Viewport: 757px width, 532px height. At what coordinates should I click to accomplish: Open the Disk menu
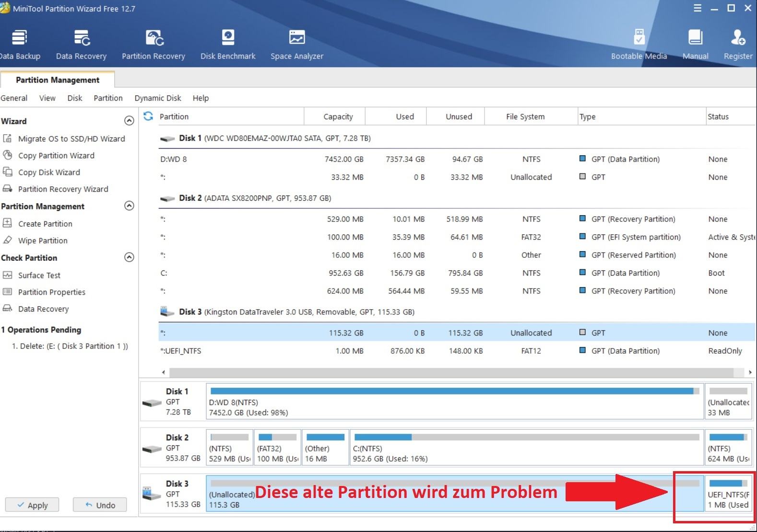[x=75, y=98]
